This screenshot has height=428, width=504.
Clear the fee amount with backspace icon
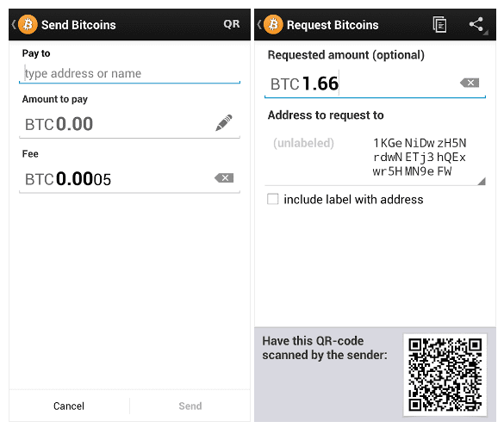(224, 177)
